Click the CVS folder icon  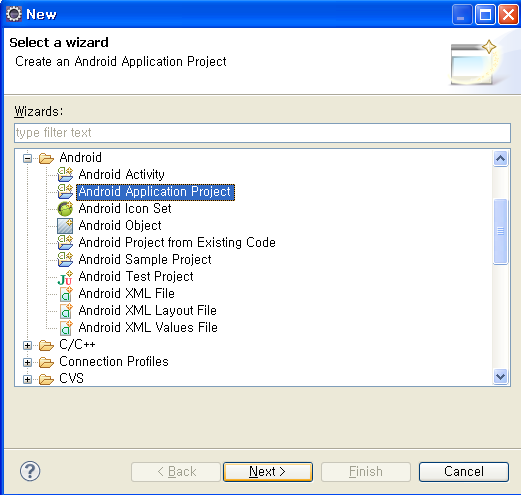46,379
